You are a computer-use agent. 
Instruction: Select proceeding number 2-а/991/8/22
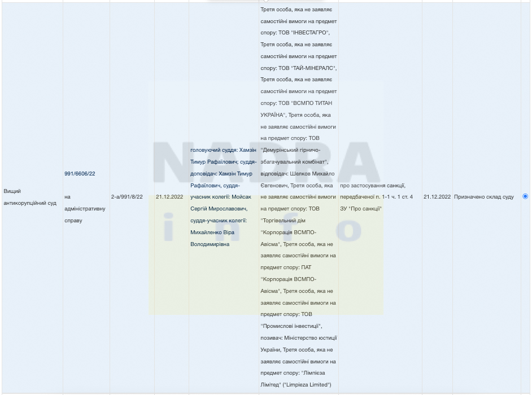pyautogui.click(x=127, y=197)
